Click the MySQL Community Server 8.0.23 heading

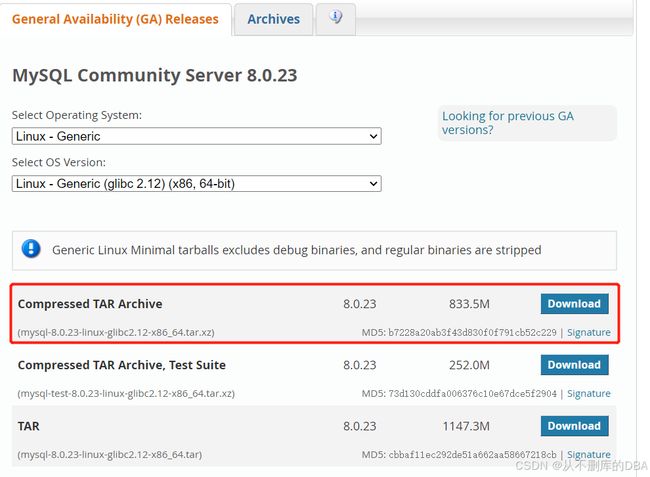click(155, 75)
